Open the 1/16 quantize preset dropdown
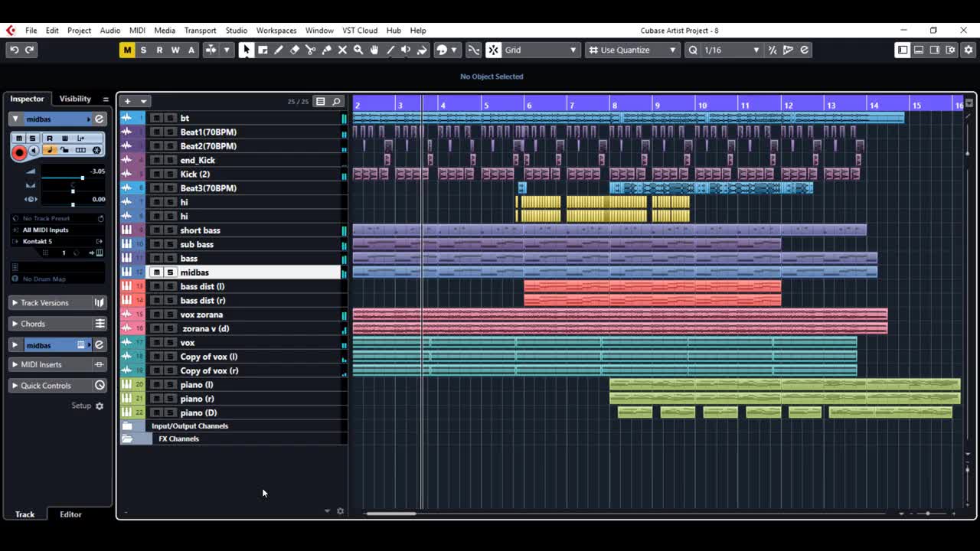The image size is (980, 551). coord(731,50)
